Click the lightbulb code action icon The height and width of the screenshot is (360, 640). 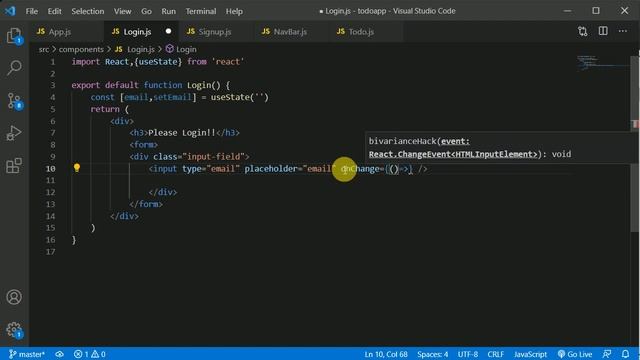(77, 168)
